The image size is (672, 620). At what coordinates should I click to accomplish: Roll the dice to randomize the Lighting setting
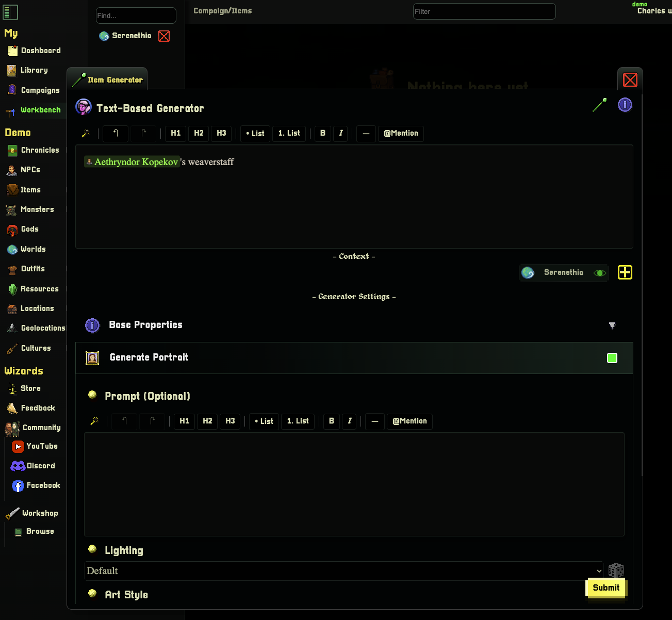click(x=616, y=570)
